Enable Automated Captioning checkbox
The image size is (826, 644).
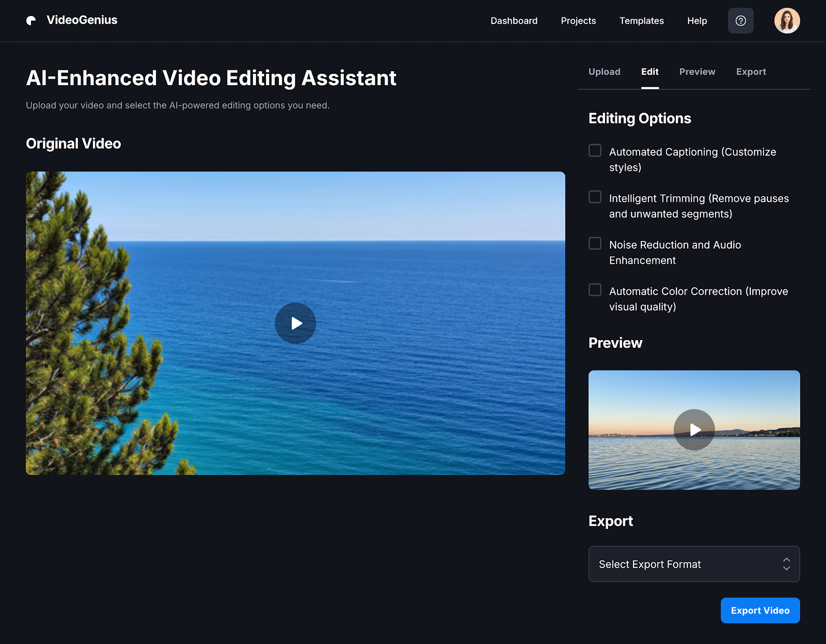coord(595,151)
